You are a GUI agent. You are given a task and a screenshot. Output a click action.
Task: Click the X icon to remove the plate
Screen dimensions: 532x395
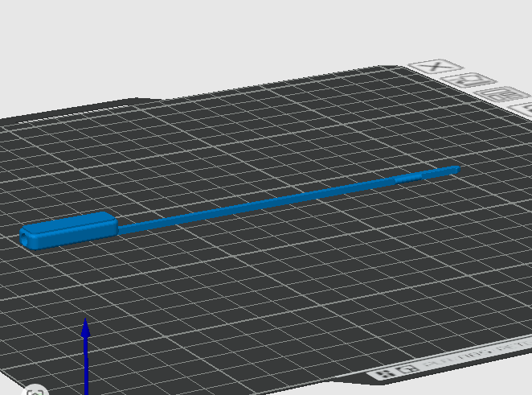436,66
